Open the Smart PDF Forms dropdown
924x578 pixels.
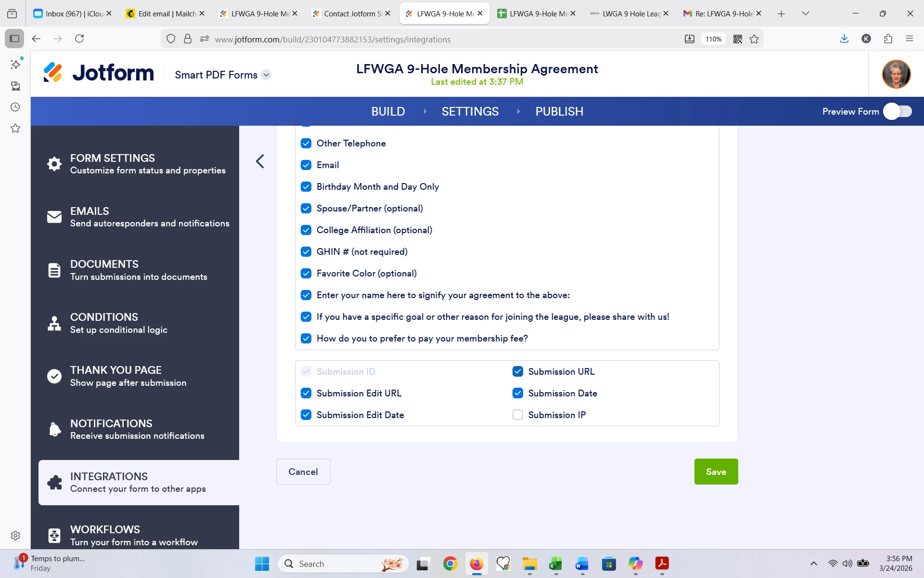click(267, 75)
